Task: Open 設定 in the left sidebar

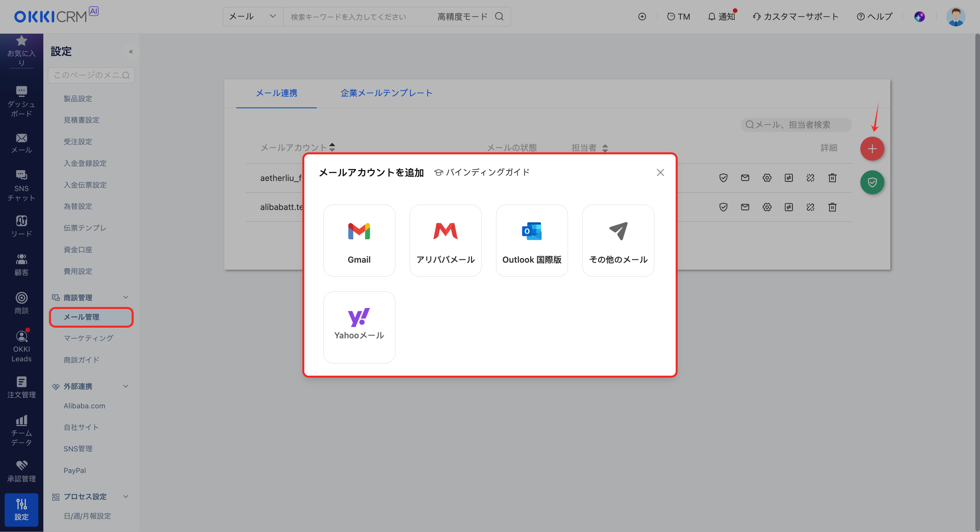Action: click(21, 510)
